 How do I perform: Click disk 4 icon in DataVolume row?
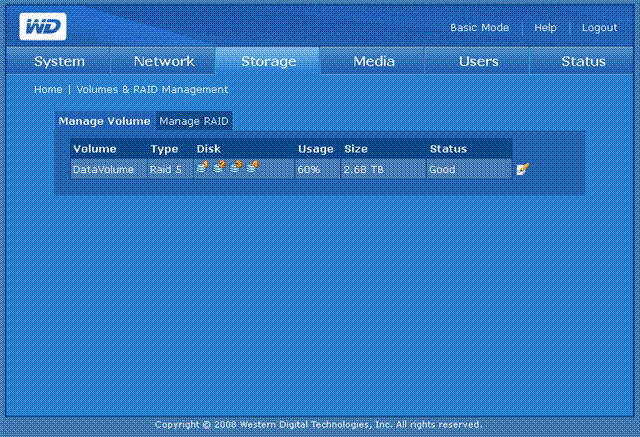253,167
